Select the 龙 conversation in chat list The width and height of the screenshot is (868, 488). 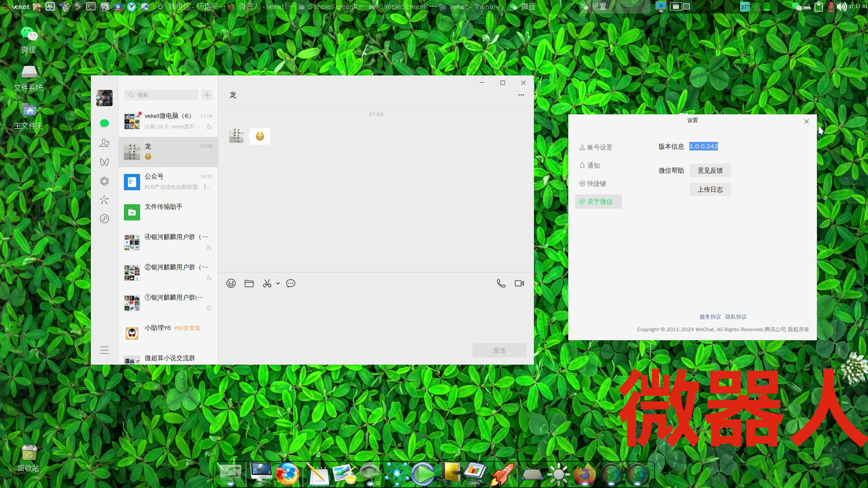point(168,152)
